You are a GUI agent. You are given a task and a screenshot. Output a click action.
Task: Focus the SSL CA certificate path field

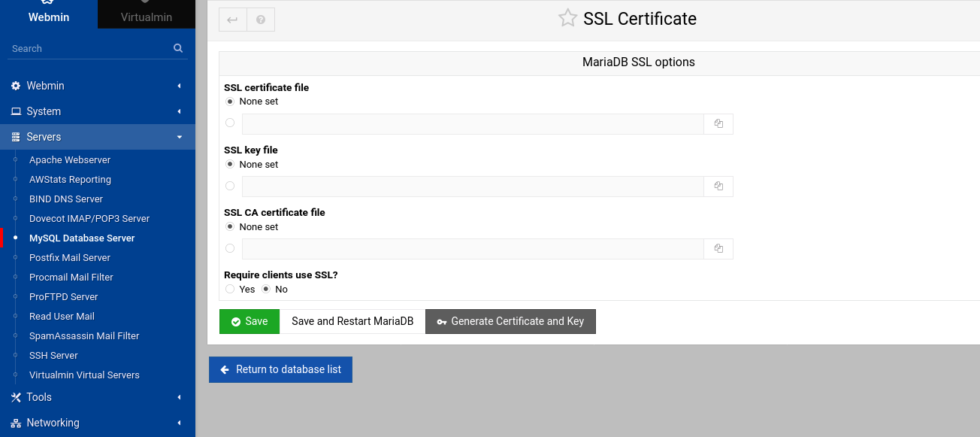pos(473,249)
